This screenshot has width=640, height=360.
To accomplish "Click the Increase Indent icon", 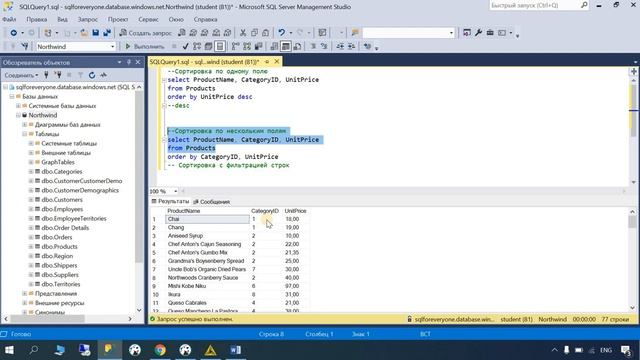I will (351, 47).
